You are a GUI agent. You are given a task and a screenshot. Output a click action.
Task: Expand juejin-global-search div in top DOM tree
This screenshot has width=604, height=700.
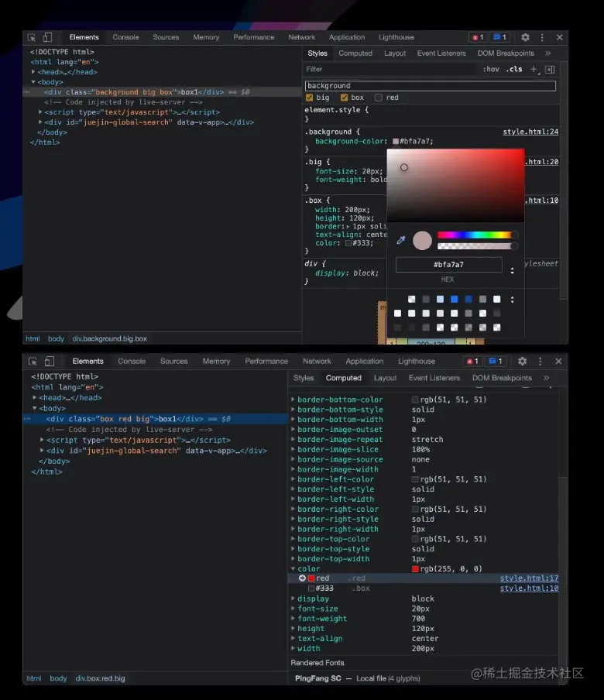click(x=40, y=122)
